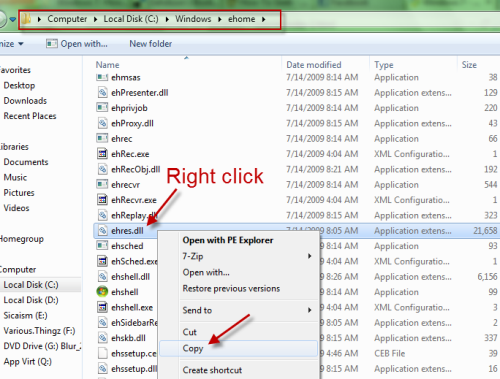
Task: Sort by the Name column header
Action: click(x=107, y=65)
